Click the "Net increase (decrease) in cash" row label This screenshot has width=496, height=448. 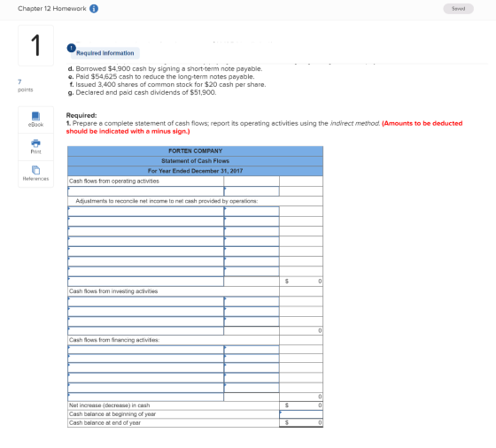(110, 406)
